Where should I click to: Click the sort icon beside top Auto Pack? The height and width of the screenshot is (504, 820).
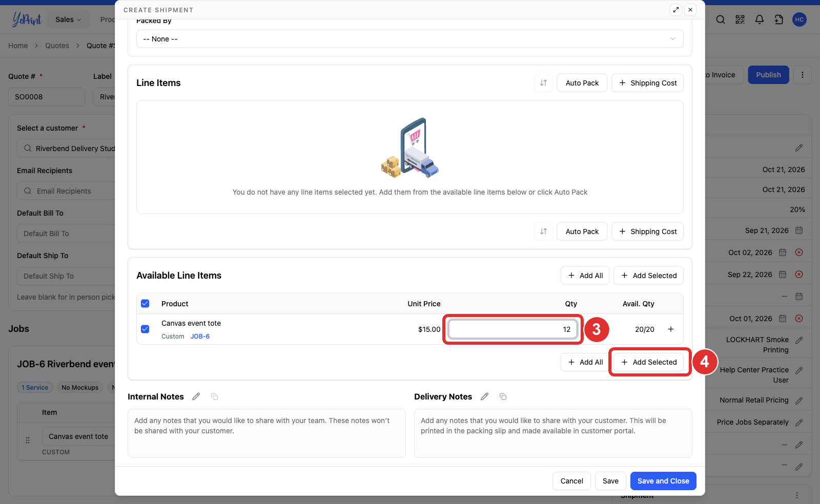coord(543,83)
